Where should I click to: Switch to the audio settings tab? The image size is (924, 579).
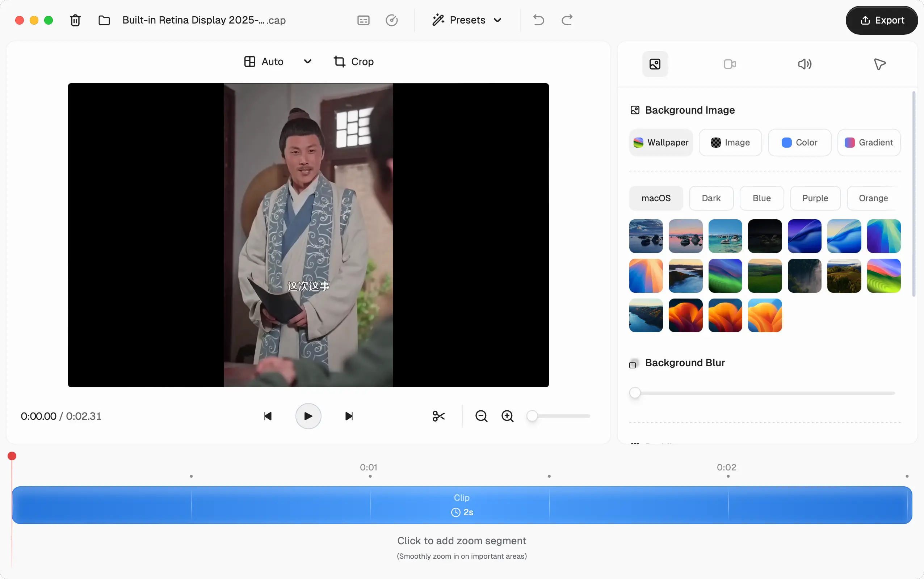805,64
